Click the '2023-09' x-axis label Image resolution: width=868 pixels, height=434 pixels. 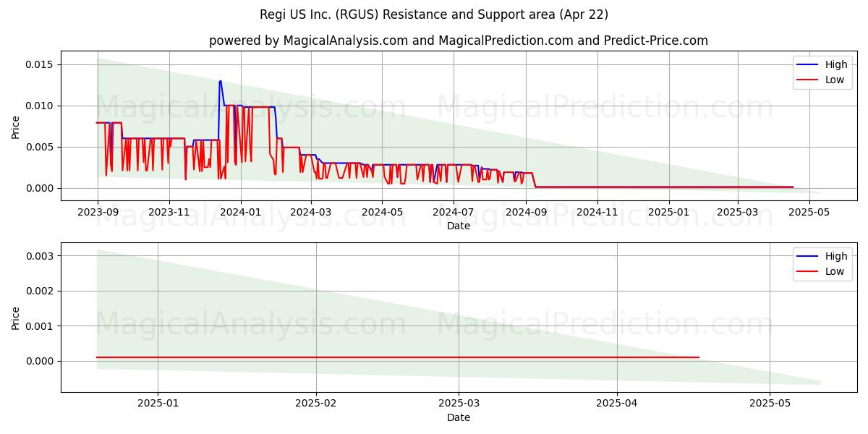pyautogui.click(x=98, y=213)
